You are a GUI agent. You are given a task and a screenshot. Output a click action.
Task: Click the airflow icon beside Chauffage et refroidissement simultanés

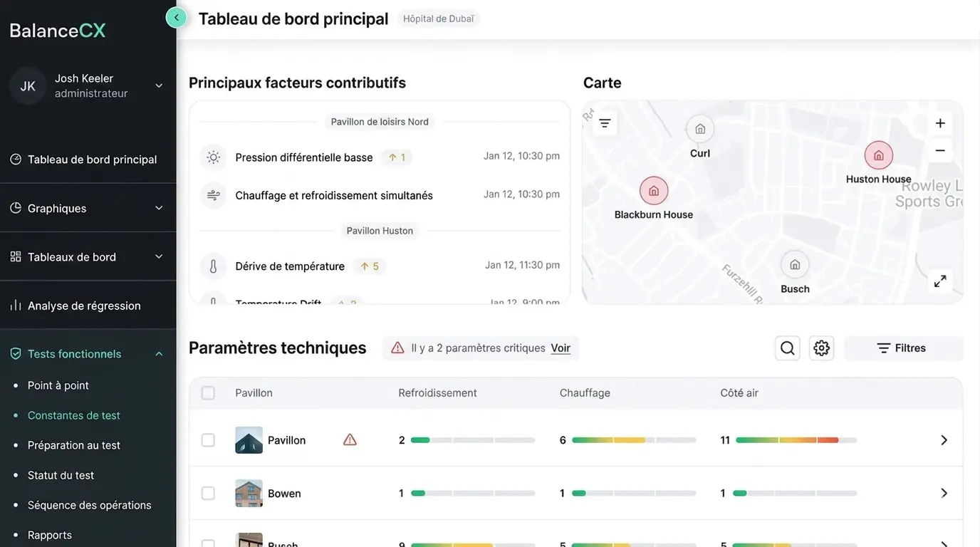tap(213, 194)
